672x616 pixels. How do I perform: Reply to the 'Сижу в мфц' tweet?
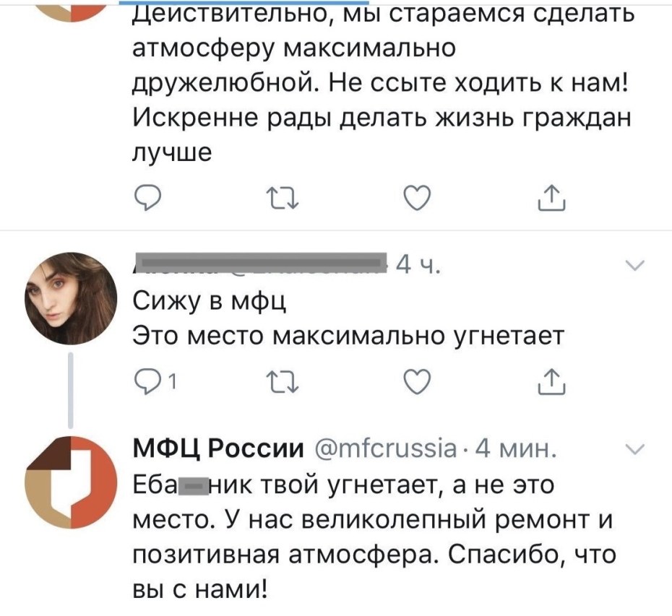150,382
